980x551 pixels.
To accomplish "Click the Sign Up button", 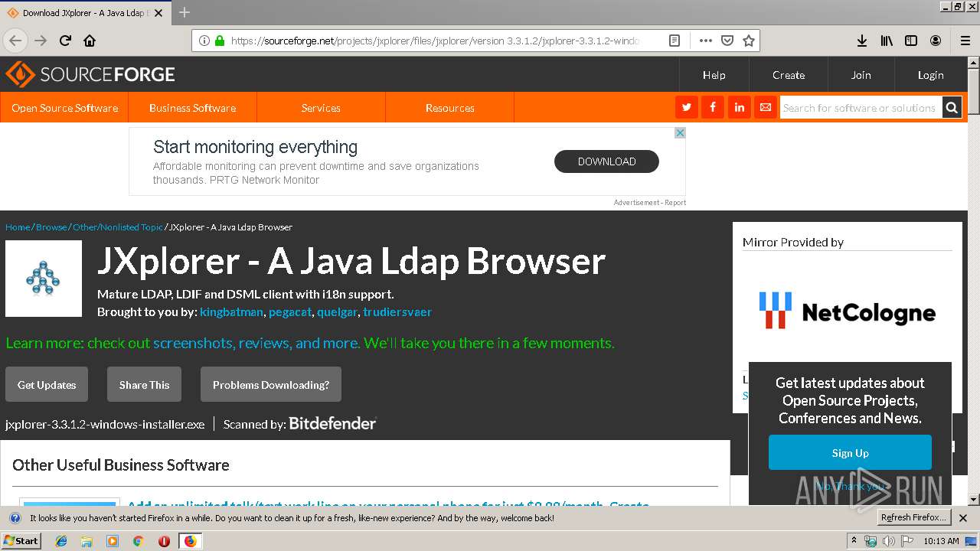I will coord(850,452).
